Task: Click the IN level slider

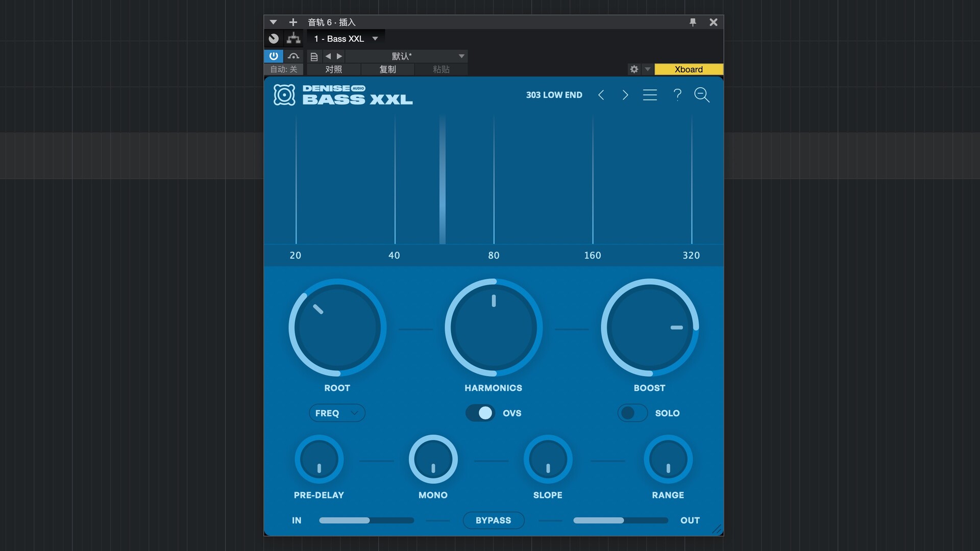Action: pos(366,520)
